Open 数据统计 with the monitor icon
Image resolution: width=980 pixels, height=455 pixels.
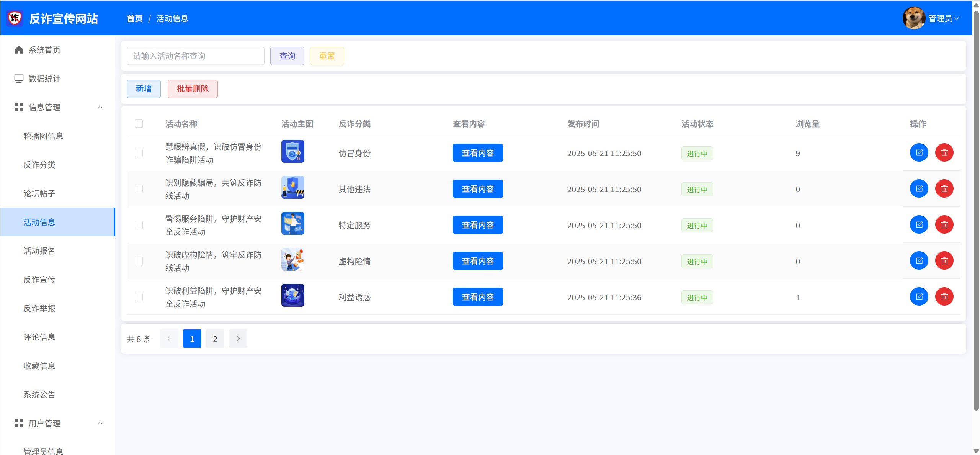pos(19,79)
